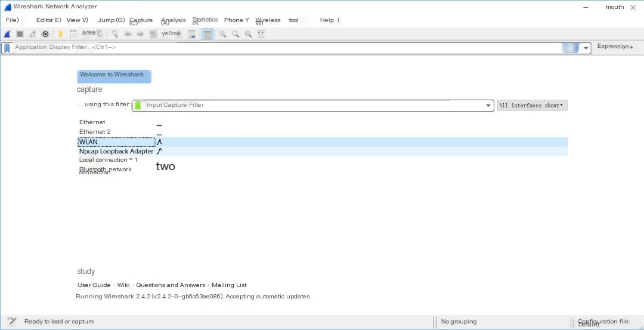The height and width of the screenshot is (330, 644).
Task: Click the display filter bookmark icon
Action: pyautogui.click(x=7, y=48)
